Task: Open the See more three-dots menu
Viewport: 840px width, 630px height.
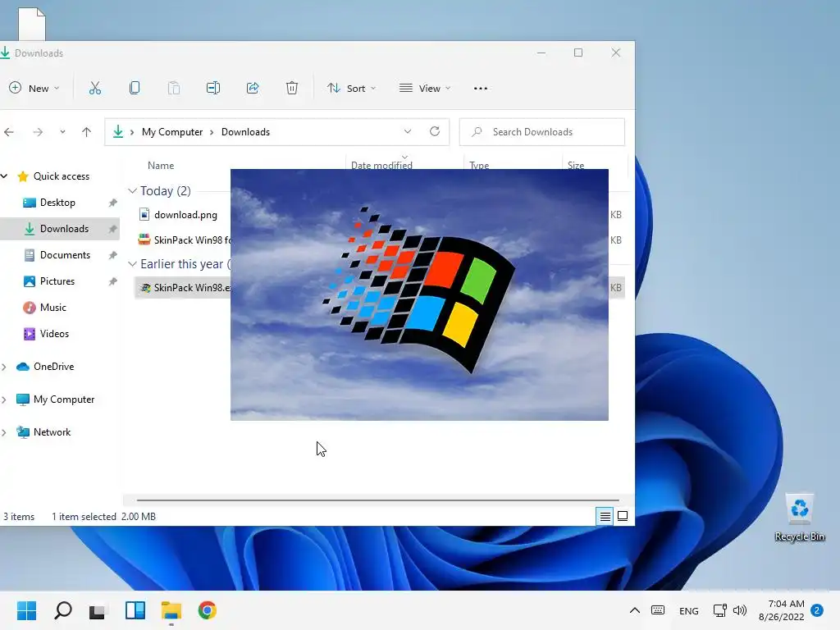Action: 481,89
